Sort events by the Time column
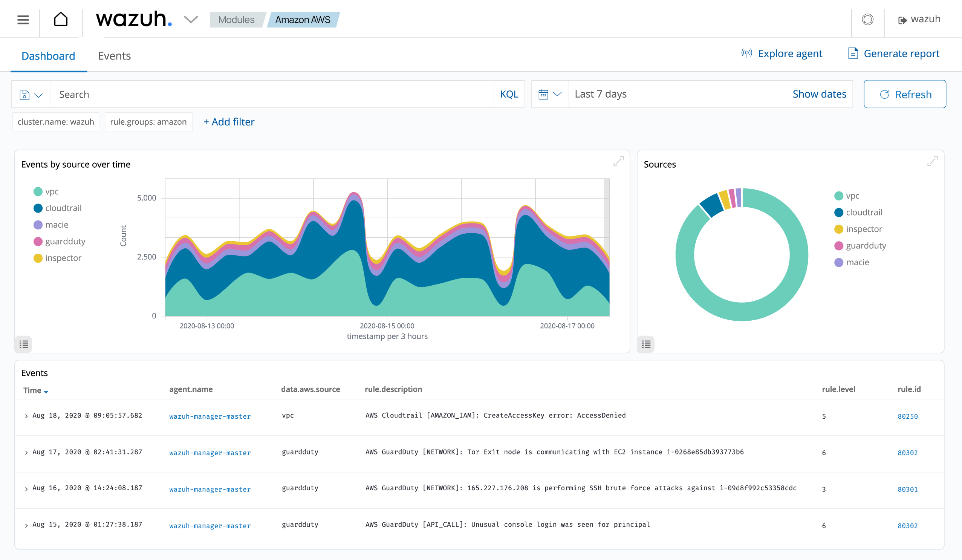962x560 pixels. click(36, 390)
